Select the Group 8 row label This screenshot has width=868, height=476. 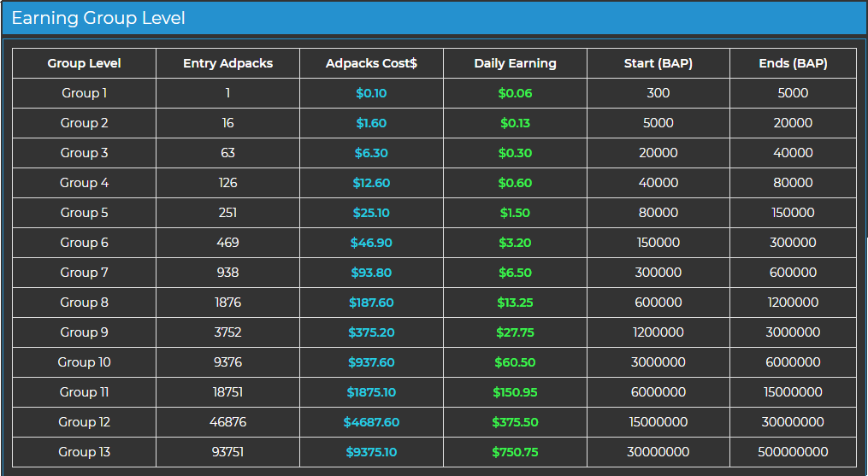coord(84,303)
